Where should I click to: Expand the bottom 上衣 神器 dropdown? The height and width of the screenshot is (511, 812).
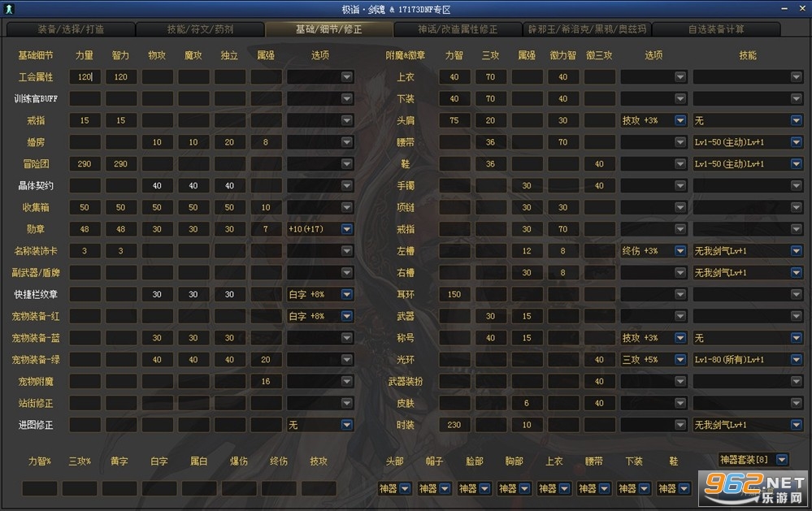[565, 489]
